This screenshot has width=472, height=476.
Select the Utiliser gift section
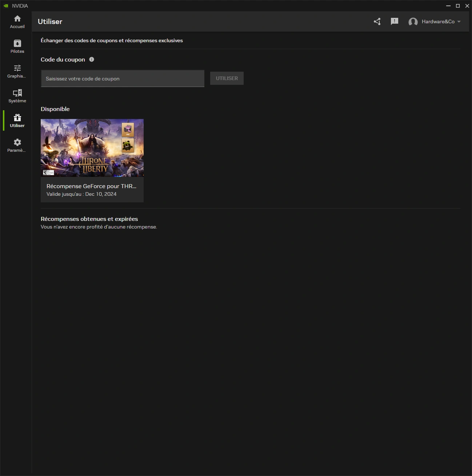(17, 121)
